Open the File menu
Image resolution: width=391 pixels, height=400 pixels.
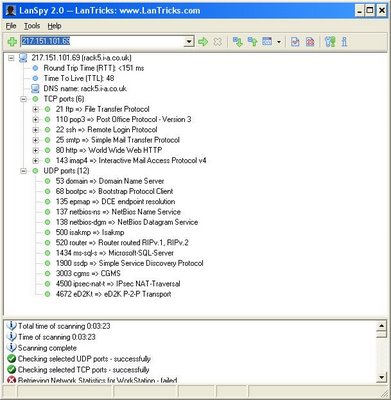pos(11,26)
